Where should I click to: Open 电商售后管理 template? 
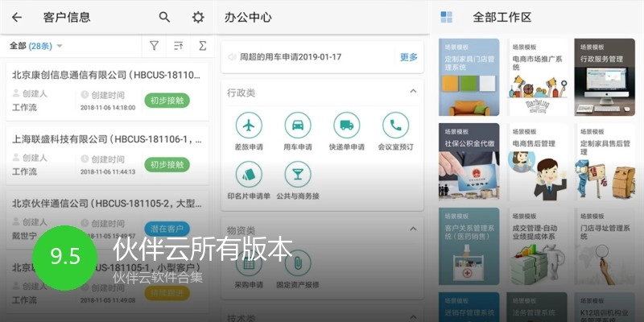[537, 162]
